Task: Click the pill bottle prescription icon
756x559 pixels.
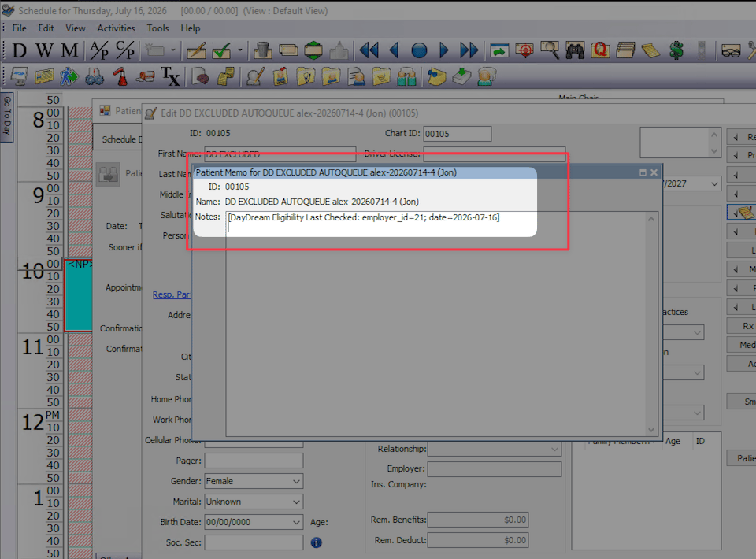Action: [145, 76]
